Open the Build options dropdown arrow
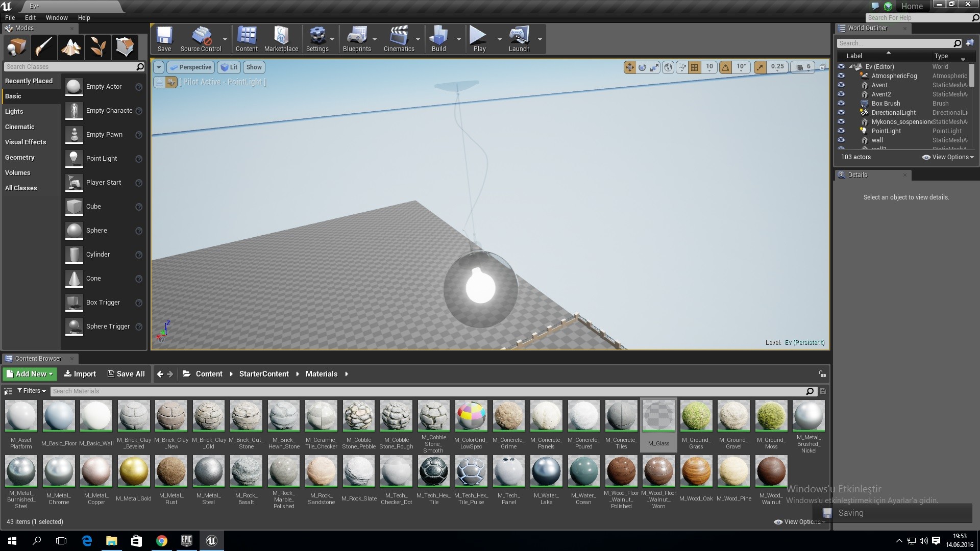Image resolution: width=980 pixels, height=551 pixels. tap(458, 39)
